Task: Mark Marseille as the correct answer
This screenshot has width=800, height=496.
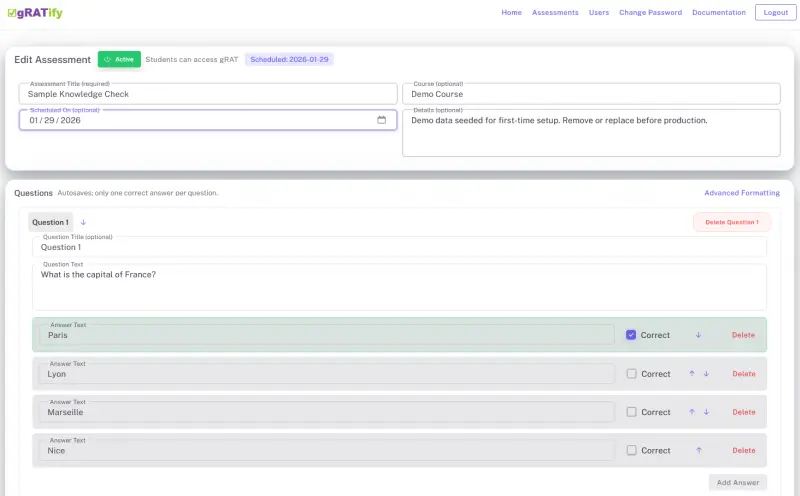Action: pyautogui.click(x=631, y=412)
